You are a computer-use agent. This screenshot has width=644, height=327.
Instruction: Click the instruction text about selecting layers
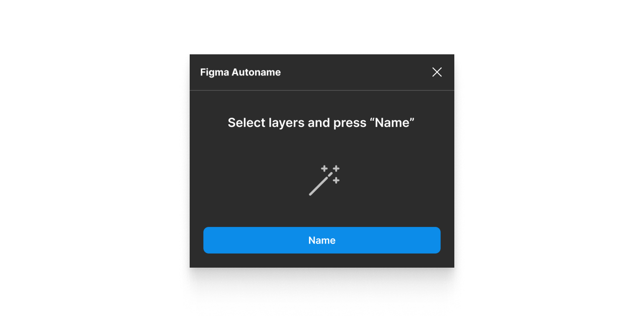pyautogui.click(x=321, y=122)
